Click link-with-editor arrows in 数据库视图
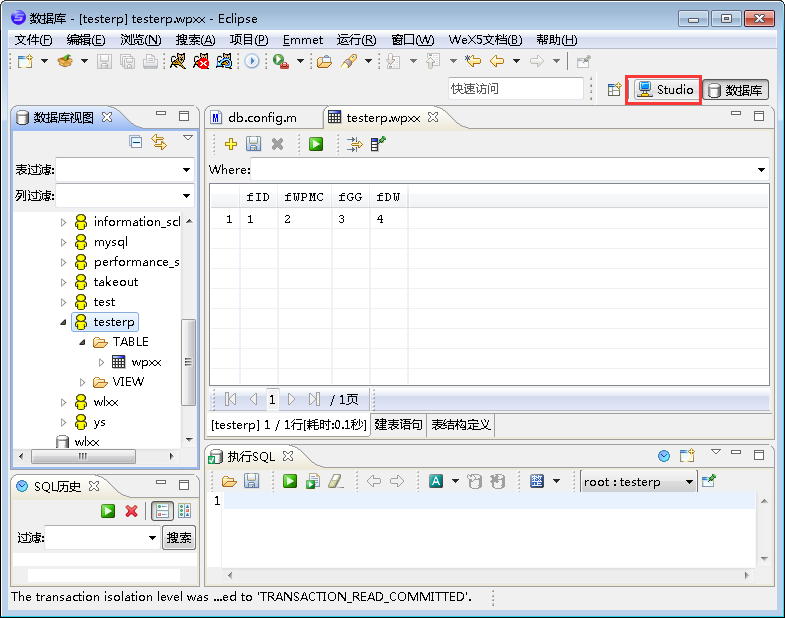The height and width of the screenshot is (618, 785). click(x=159, y=142)
